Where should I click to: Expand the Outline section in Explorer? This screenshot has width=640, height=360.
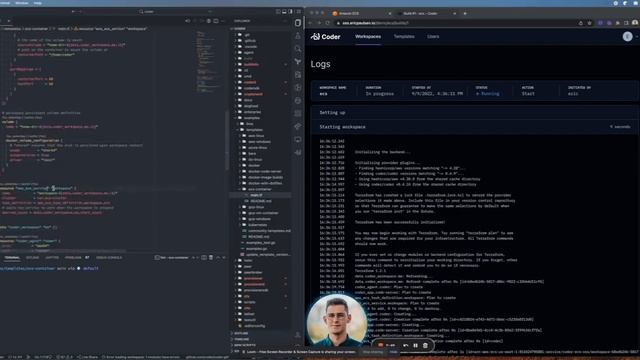click(241, 333)
